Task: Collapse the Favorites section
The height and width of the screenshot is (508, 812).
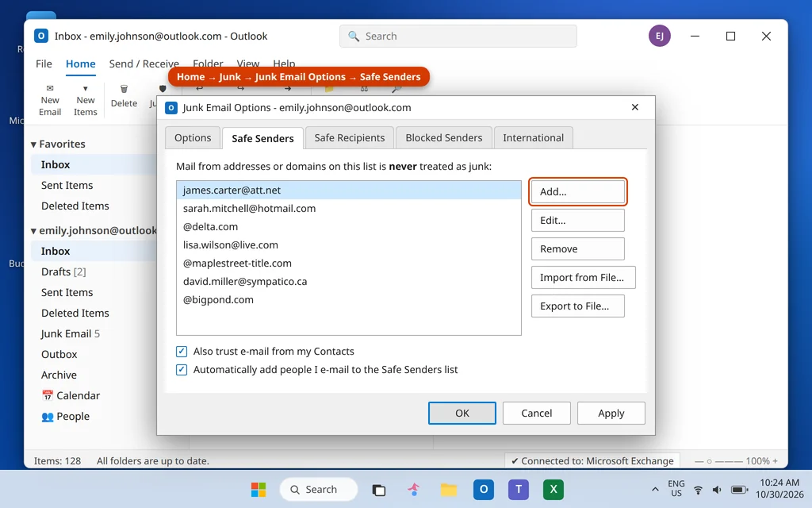Action: click(33, 144)
